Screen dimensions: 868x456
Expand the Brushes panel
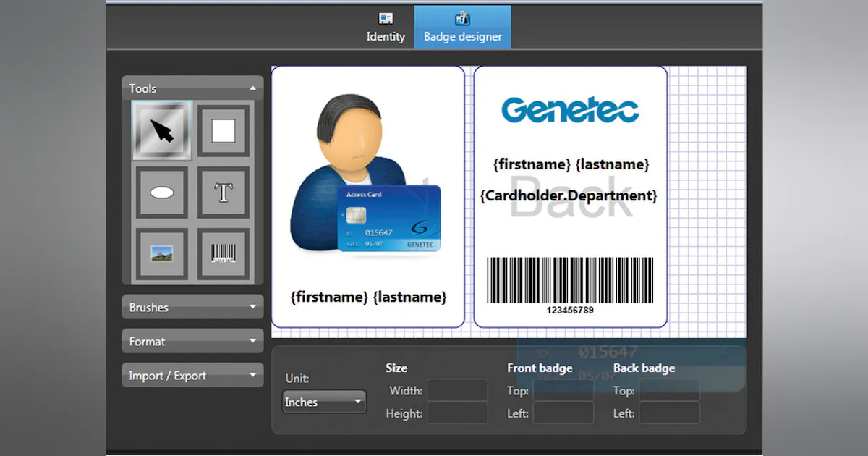pyautogui.click(x=192, y=307)
